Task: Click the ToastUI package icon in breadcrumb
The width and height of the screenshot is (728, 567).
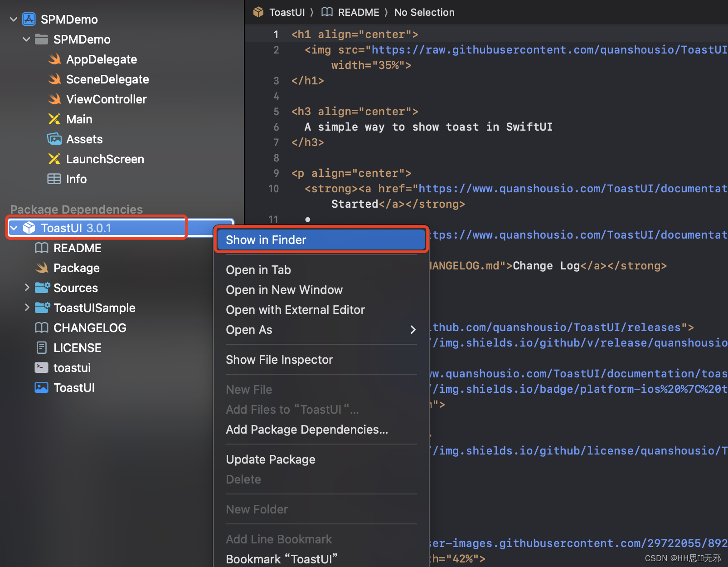Action: click(258, 12)
